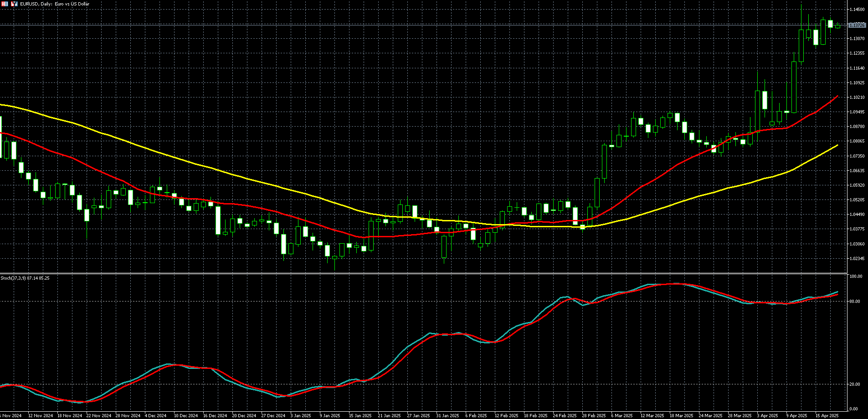
Task: Click the 15 Apr 2025 date label
Action: pyautogui.click(x=827, y=416)
